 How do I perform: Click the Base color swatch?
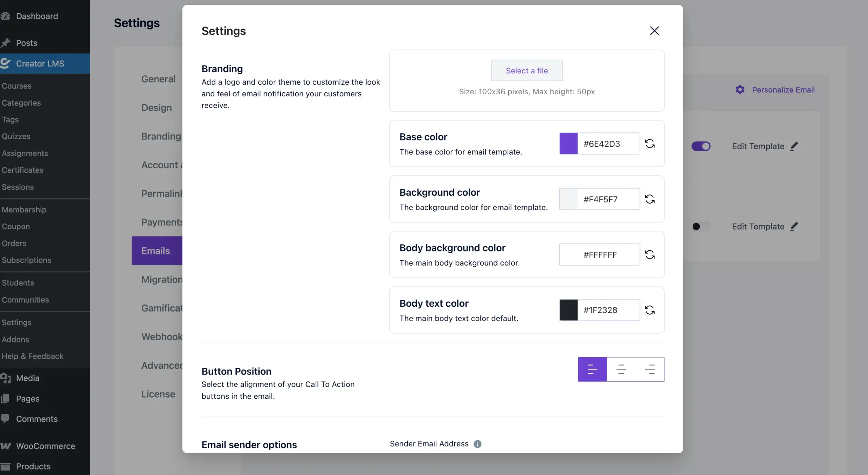(x=568, y=144)
